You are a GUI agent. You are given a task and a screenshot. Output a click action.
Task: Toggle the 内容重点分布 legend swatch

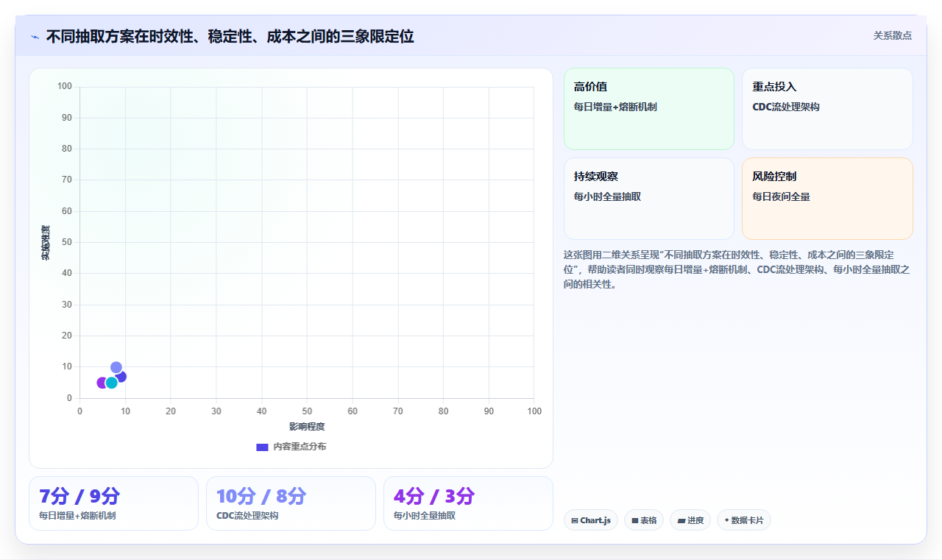click(x=262, y=447)
